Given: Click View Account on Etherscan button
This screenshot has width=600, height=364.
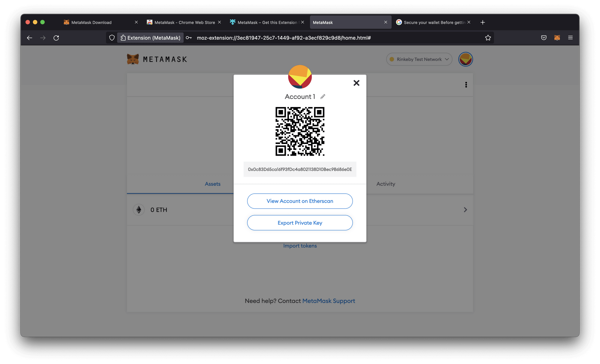Looking at the screenshot, I should click(300, 201).
